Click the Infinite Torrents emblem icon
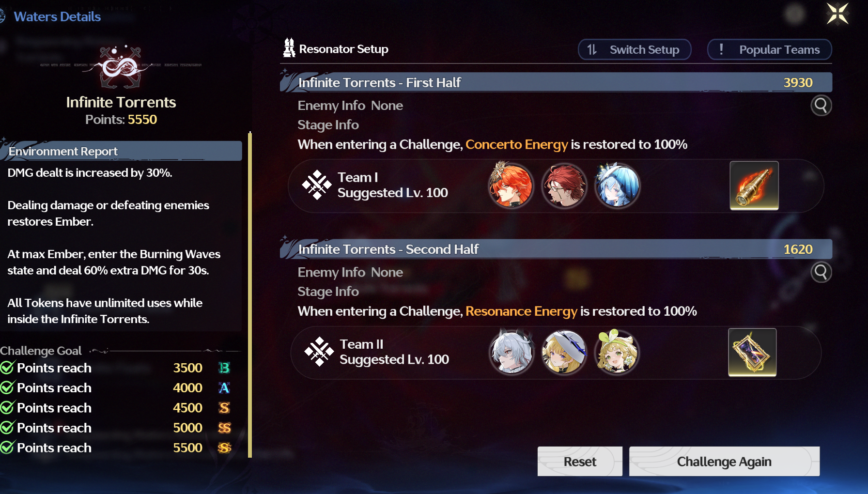The width and height of the screenshot is (868, 494). pyautogui.click(x=121, y=67)
